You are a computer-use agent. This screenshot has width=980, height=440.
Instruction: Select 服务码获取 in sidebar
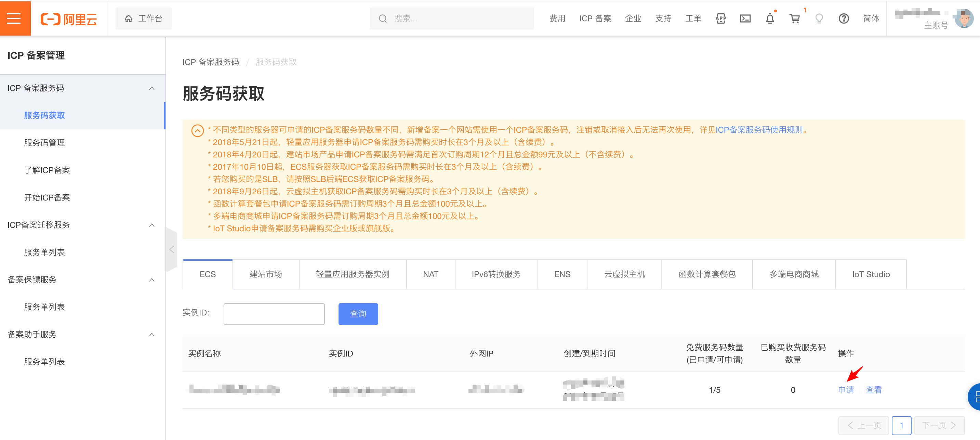point(44,115)
